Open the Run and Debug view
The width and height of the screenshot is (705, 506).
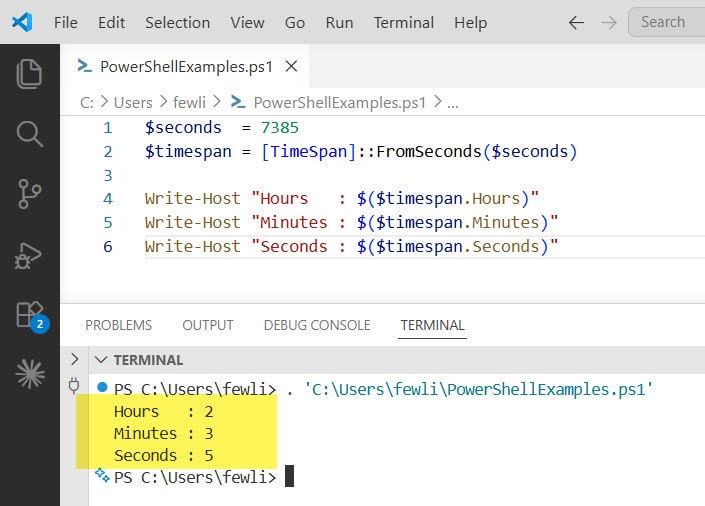click(28, 256)
